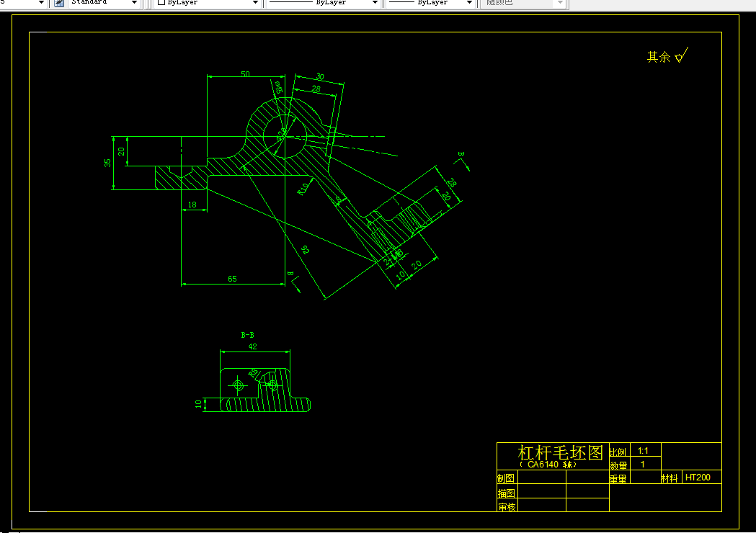Select the 65 dimension text
Image resolution: width=756 pixels, height=533 pixels.
(232, 279)
